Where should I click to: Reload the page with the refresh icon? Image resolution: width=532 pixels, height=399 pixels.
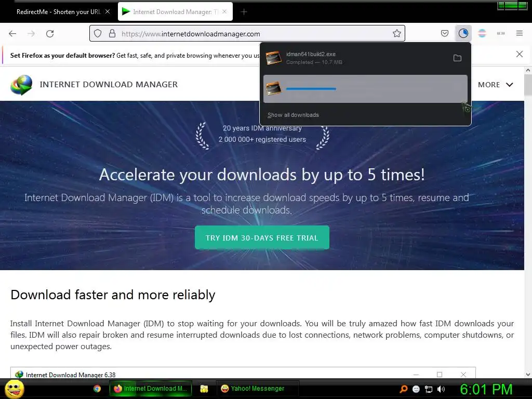[x=50, y=34]
